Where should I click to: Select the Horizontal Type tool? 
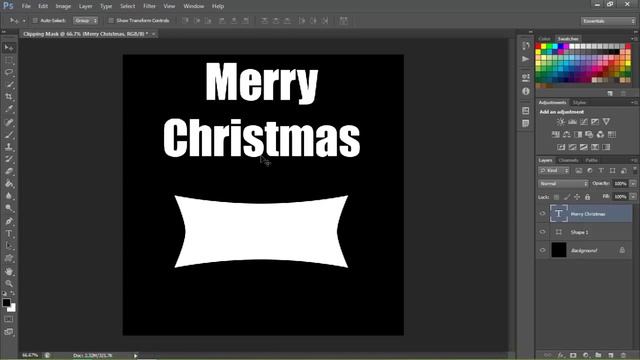pyautogui.click(x=9, y=234)
